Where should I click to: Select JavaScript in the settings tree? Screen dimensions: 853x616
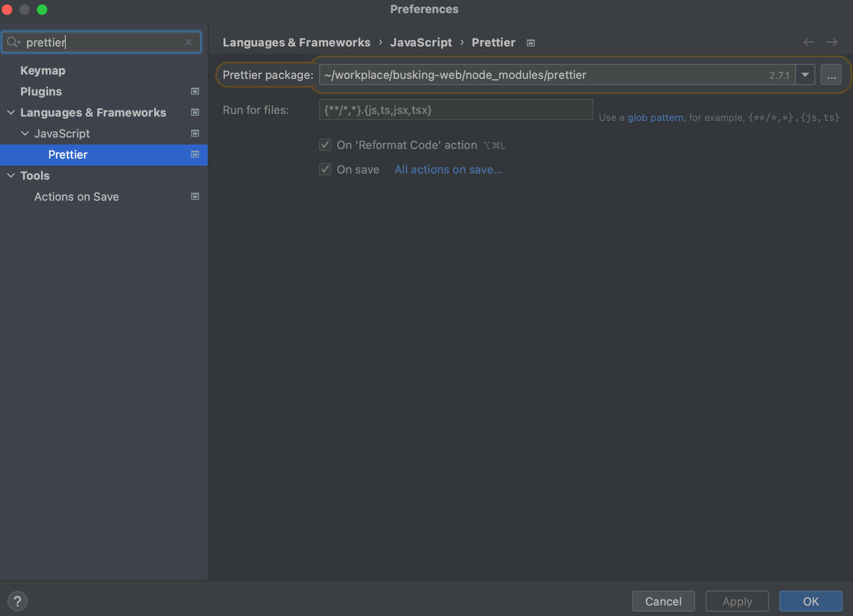click(62, 134)
